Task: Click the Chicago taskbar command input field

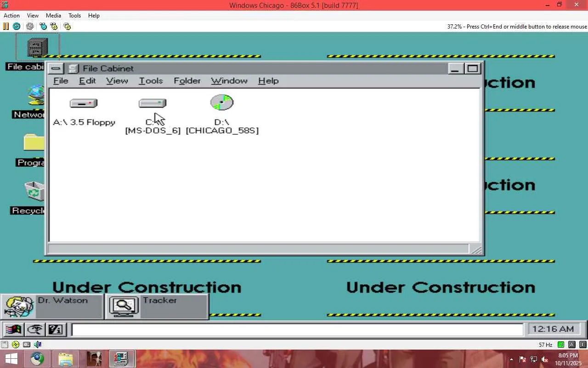Action: (x=297, y=330)
